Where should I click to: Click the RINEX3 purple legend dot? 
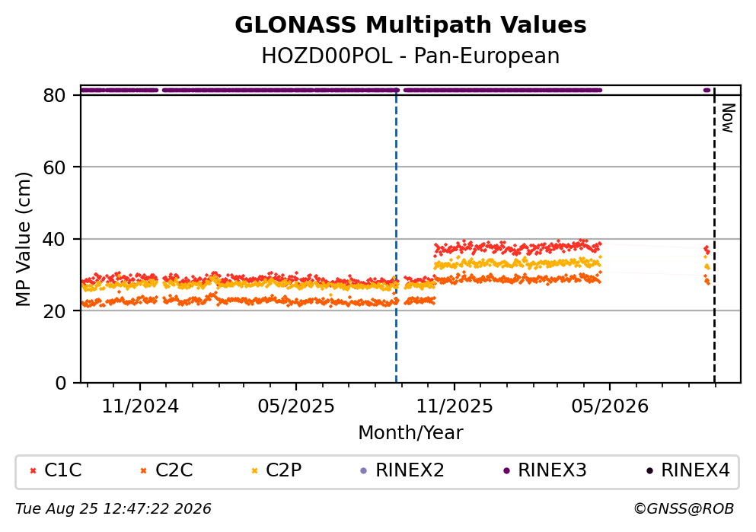507,471
